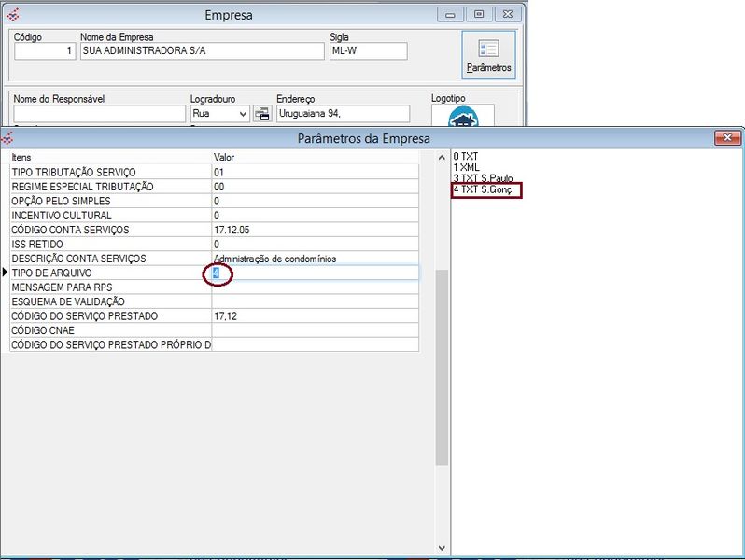Screen dimensions: 745x560
Task: Click the Parâmetros da Empresa window icon
Action: 8,138
